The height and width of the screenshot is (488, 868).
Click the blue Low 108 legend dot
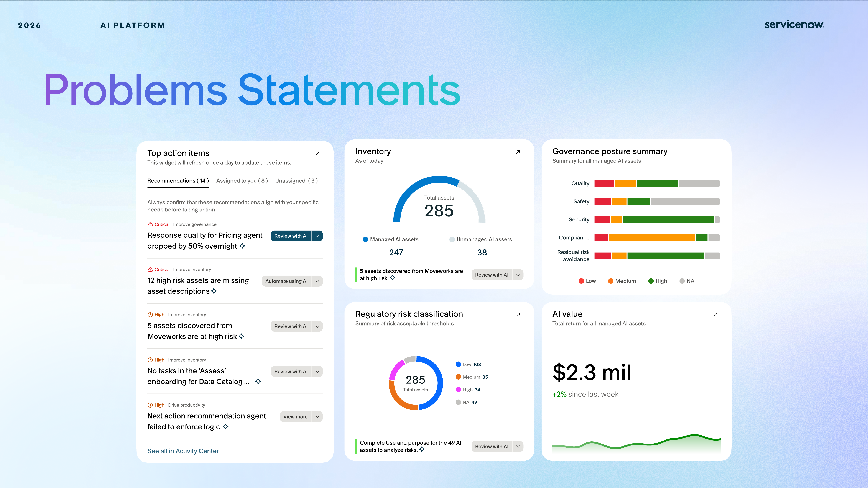click(458, 364)
